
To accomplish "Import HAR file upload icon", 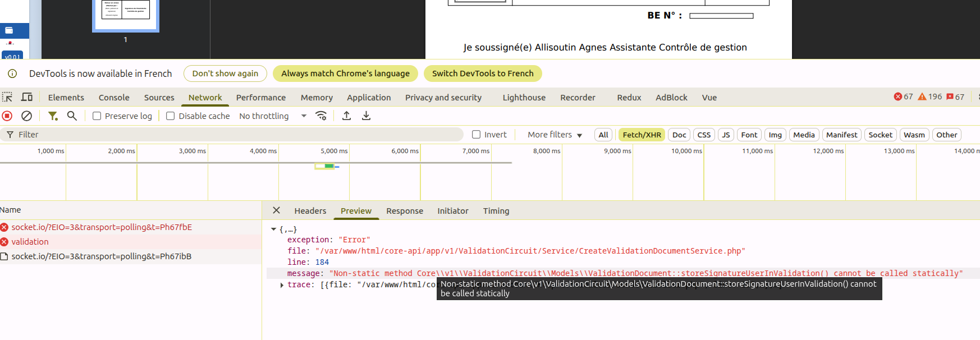I will [347, 116].
